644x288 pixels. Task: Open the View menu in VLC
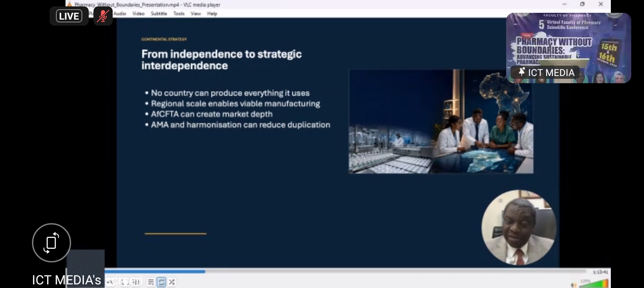196,14
